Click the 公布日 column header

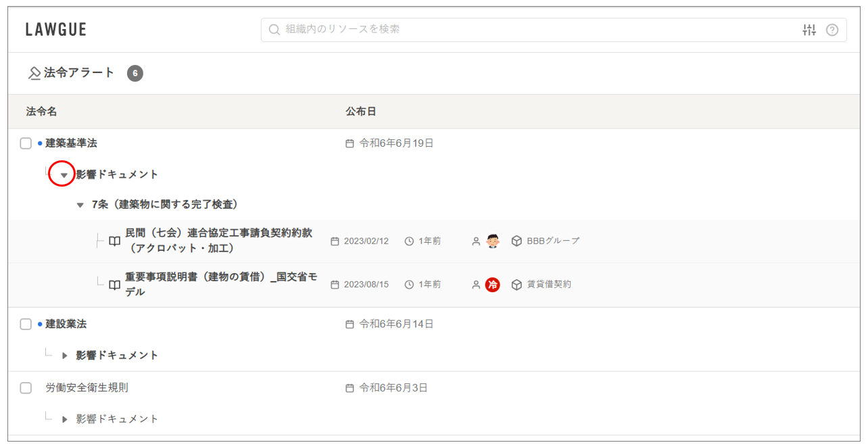click(360, 112)
